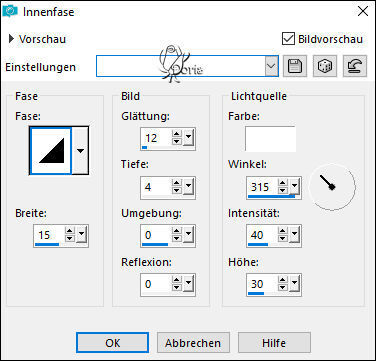
Task: Click the reset to default arrow icon
Action: [355, 66]
